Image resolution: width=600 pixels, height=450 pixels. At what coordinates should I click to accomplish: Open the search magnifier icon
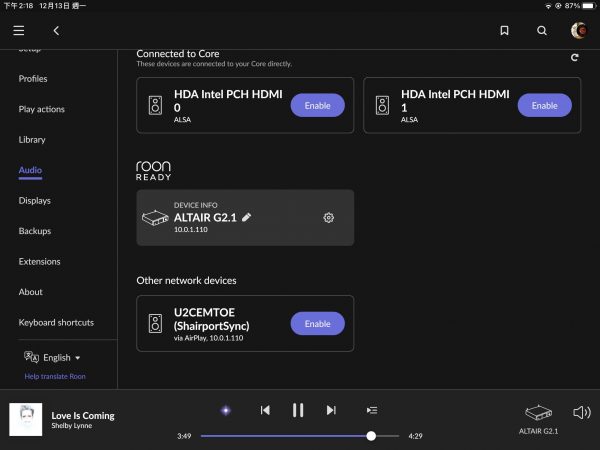541,31
